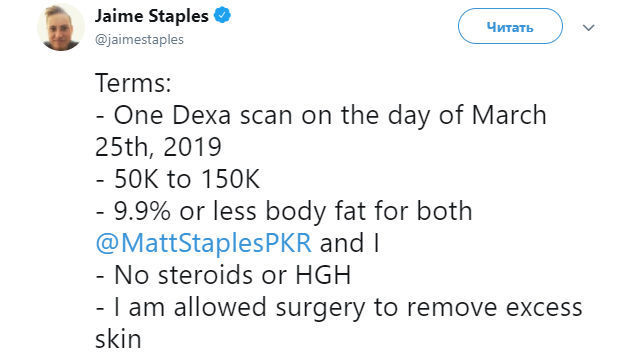Click the "HGH" abbreviation in the tweet
633x360 pixels.
point(323,275)
